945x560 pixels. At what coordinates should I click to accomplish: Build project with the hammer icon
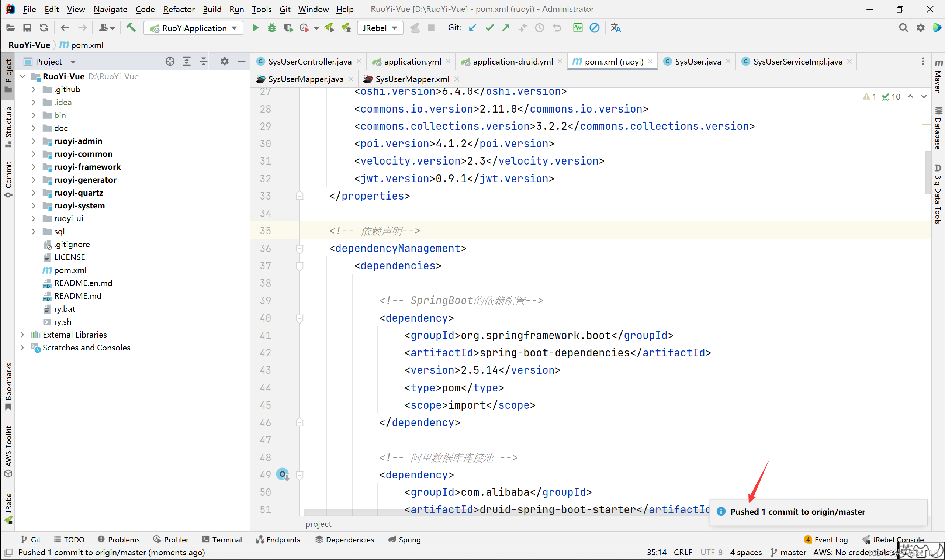pos(131,28)
